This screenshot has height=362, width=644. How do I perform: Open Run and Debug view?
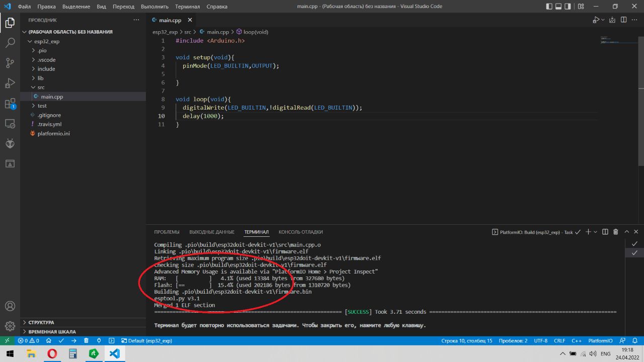[10, 83]
